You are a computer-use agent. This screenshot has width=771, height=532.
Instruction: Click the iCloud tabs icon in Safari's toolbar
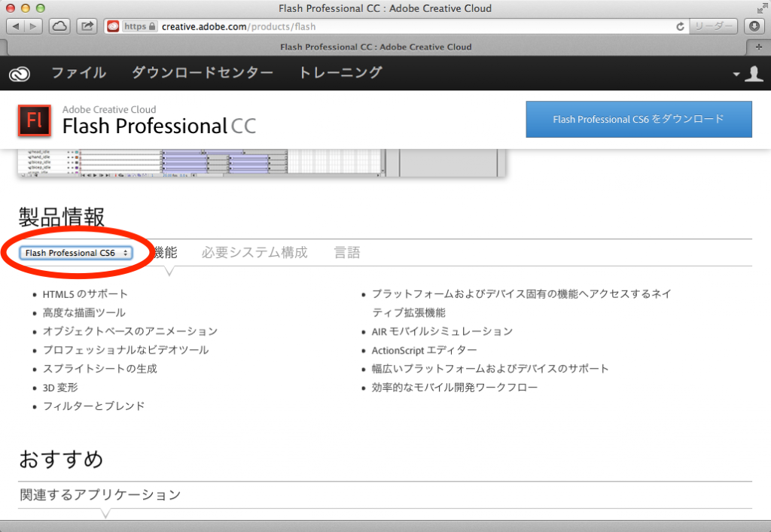click(58, 26)
